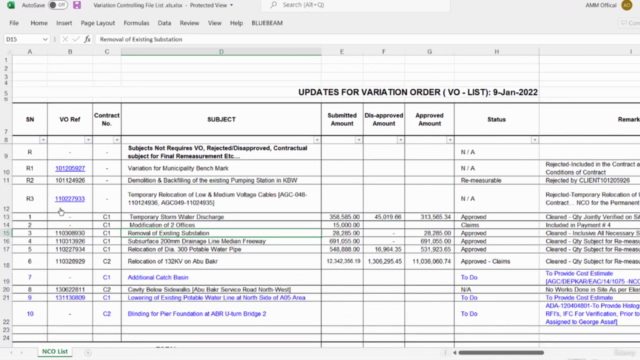Screen dimensions: 640x360
Task: Click the 45,019.66 dis-approved amount cell
Action: click(x=384, y=217)
